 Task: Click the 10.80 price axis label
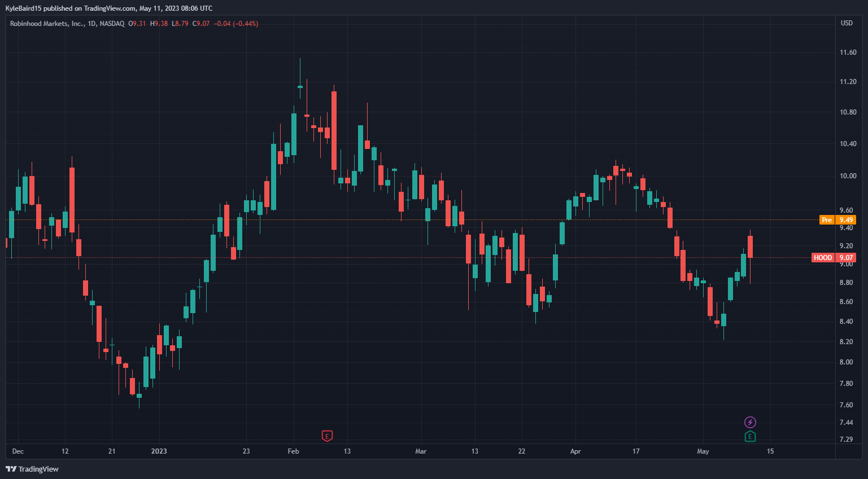[848, 112]
